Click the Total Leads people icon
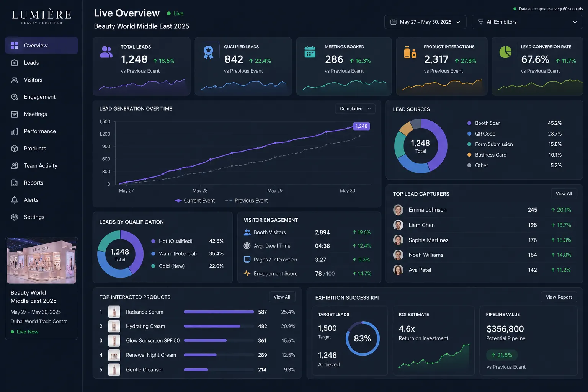The width and height of the screenshot is (588, 392). [106, 52]
